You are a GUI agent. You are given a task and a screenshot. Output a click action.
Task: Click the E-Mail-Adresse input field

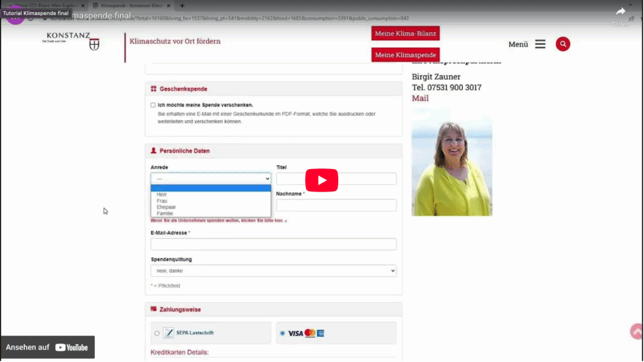point(273,244)
